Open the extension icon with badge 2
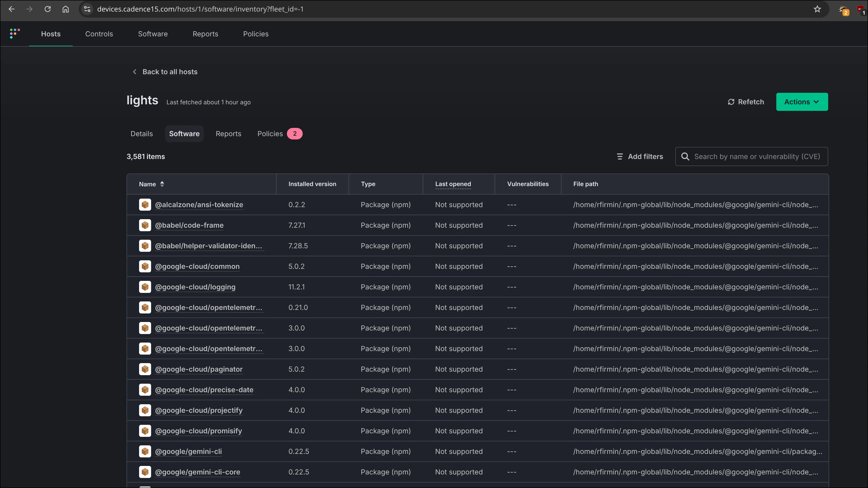 pos(843,10)
